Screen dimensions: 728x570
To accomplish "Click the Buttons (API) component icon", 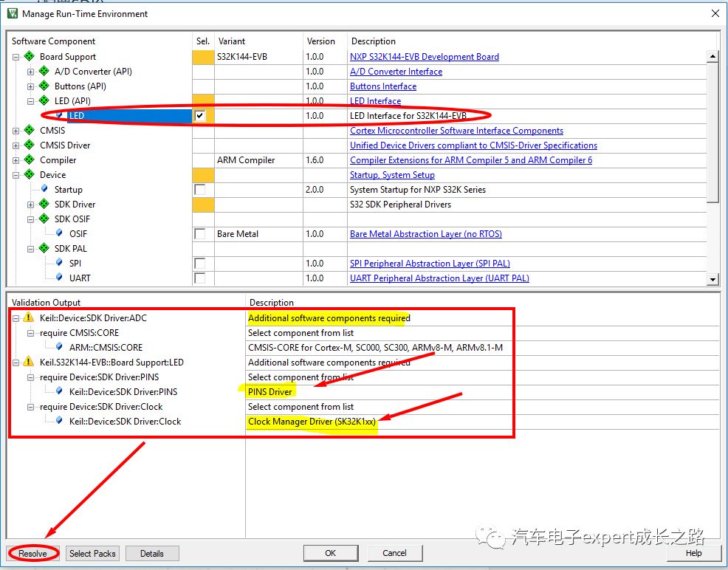I will (x=44, y=86).
